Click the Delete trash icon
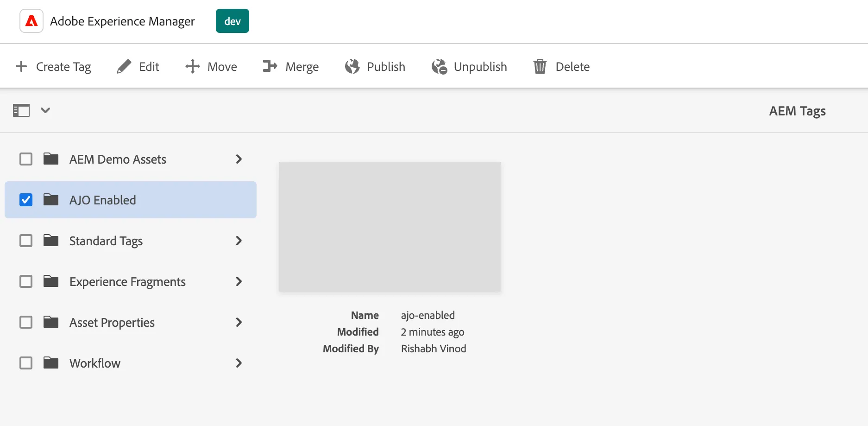868x426 pixels. [x=540, y=66]
